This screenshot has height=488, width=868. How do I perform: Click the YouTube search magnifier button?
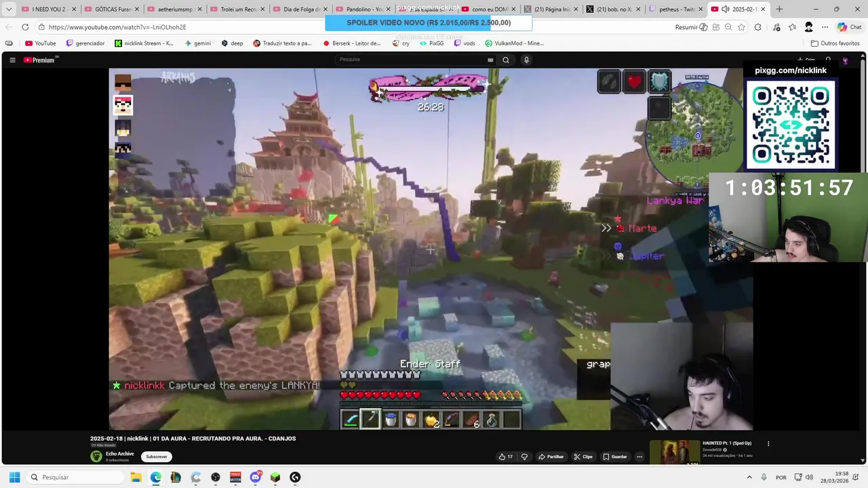click(x=506, y=60)
